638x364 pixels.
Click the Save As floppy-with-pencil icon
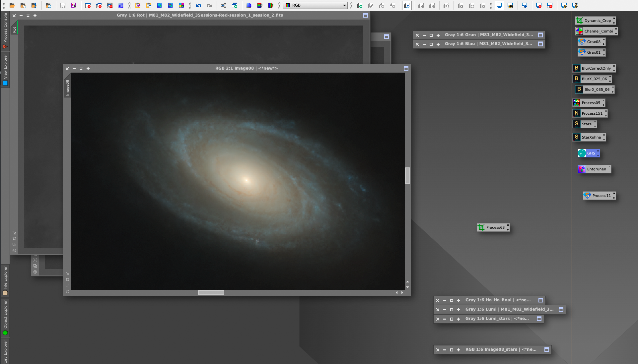pyautogui.click(x=74, y=5)
